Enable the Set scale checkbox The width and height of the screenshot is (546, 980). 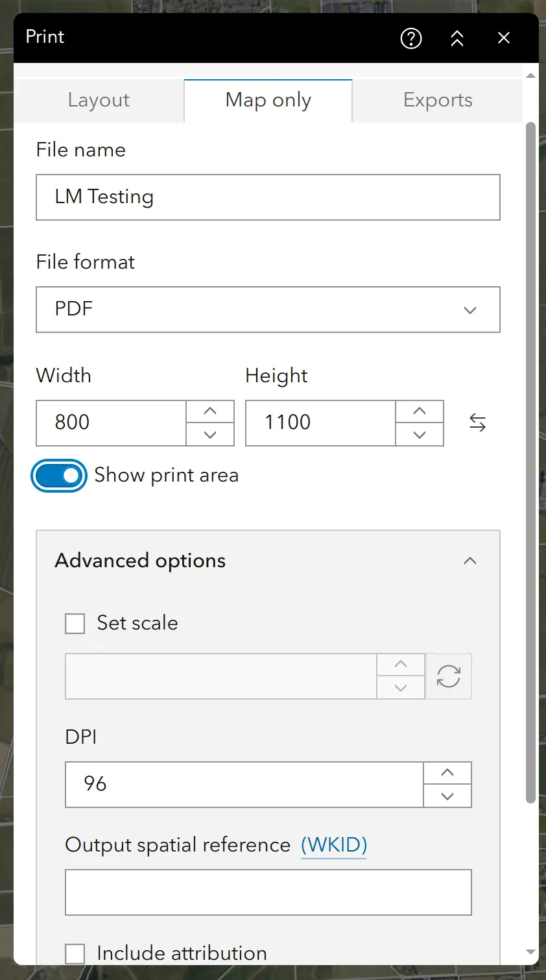[75, 624]
